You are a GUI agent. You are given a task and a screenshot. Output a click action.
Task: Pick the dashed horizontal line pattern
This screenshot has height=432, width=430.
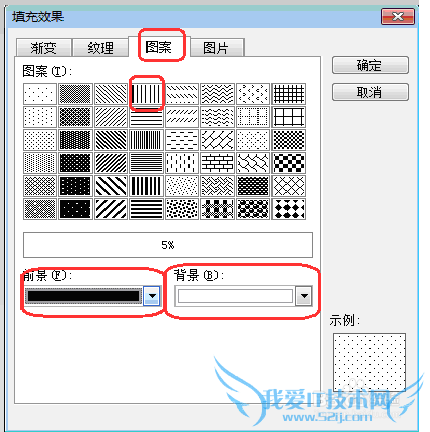pyautogui.click(x=182, y=140)
